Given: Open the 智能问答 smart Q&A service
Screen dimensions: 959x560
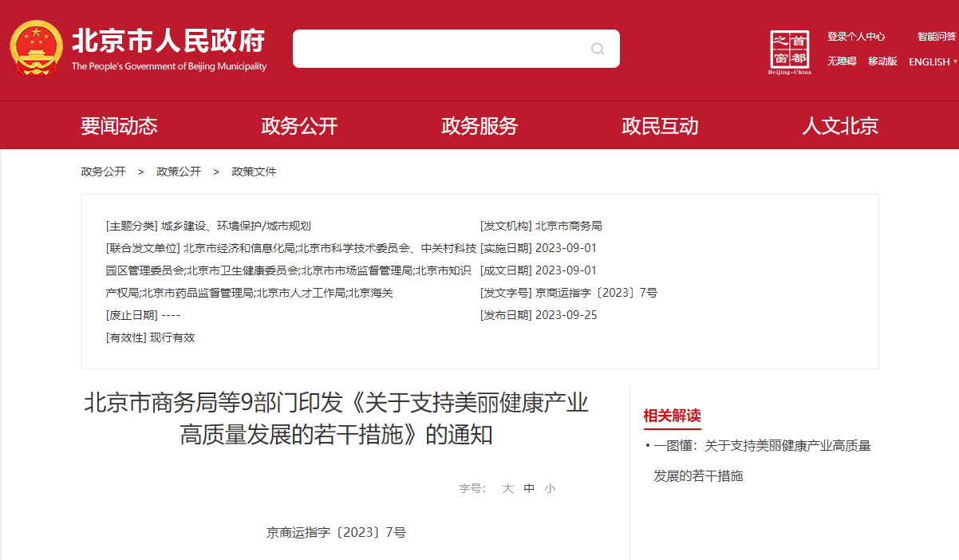Looking at the screenshot, I should [936, 36].
